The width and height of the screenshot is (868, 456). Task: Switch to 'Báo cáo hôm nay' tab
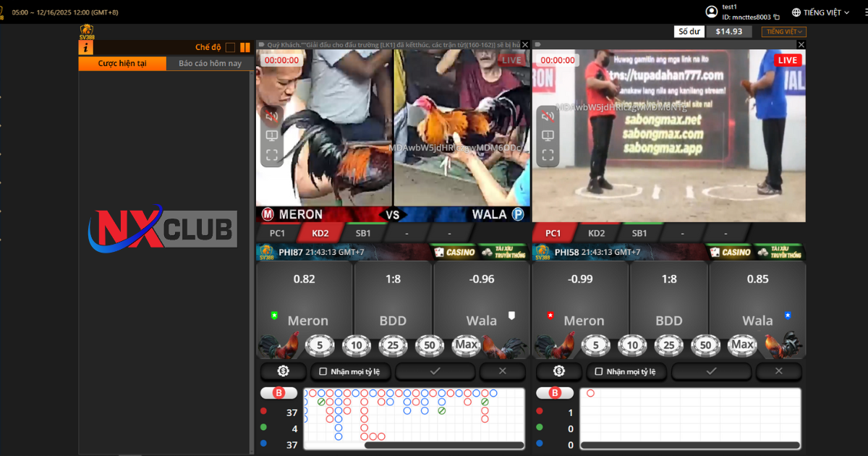coord(210,64)
